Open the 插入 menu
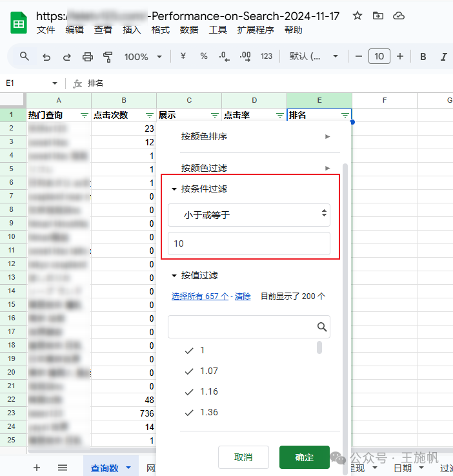Screen dimensions: 453x476 pyautogui.click(x=132, y=30)
